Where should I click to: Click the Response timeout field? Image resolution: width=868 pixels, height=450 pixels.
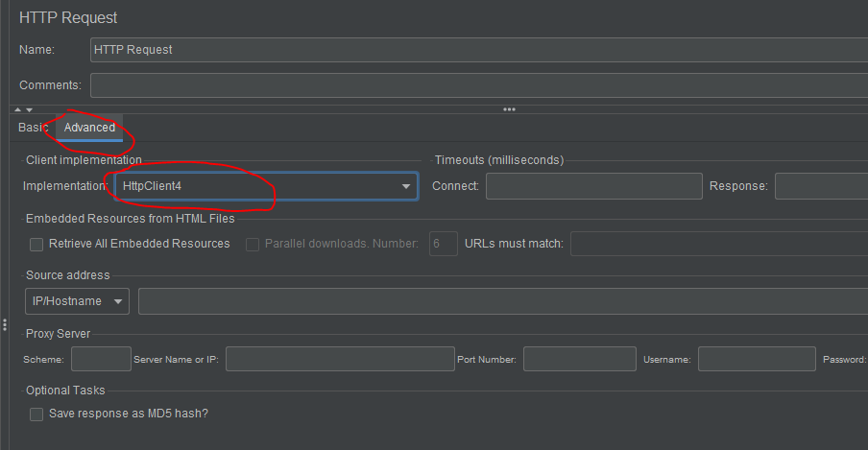point(822,186)
